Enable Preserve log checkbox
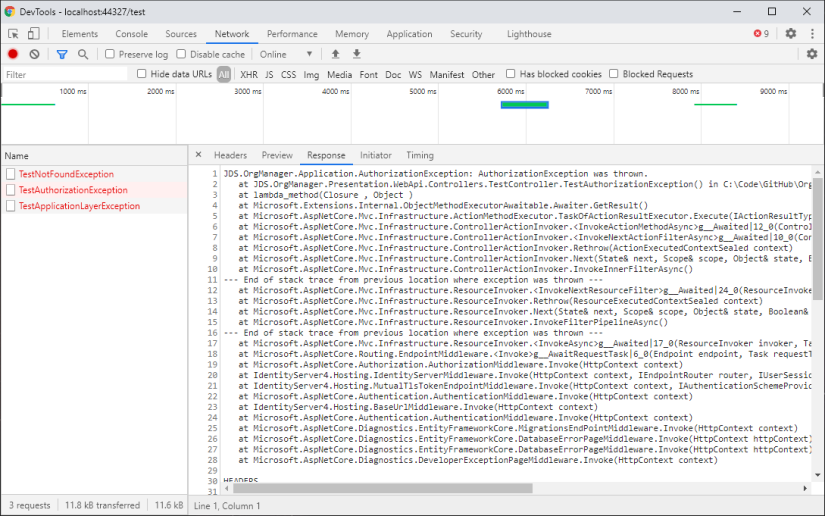The height and width of the screenshot is (516, 825). (x=110, y=54)
